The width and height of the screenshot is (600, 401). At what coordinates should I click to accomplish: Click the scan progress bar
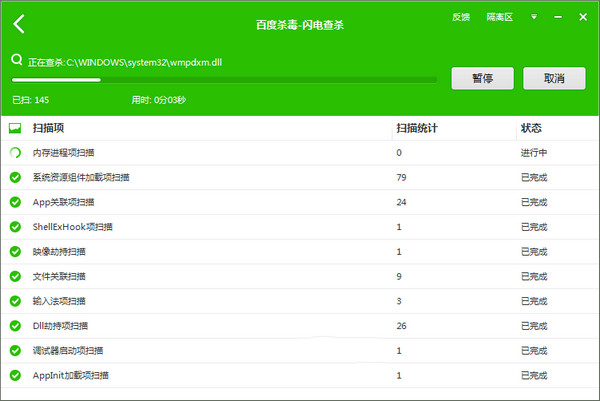[225, 79]
